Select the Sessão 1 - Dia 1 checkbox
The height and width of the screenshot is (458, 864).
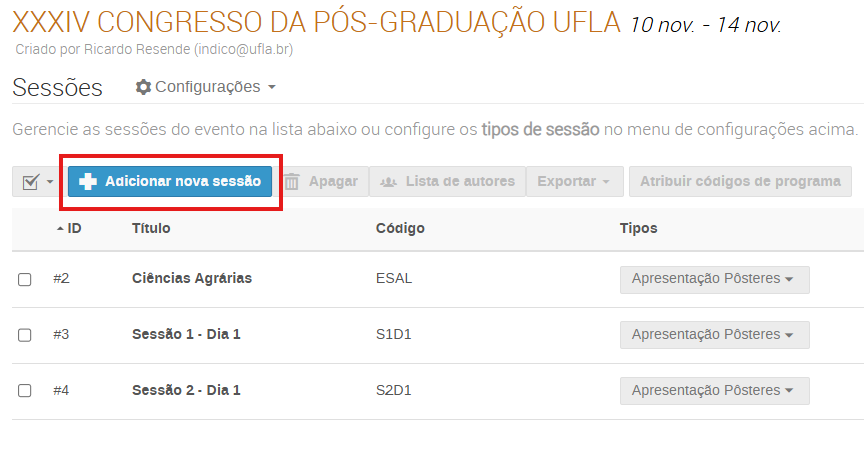click(x=25, y=335)
